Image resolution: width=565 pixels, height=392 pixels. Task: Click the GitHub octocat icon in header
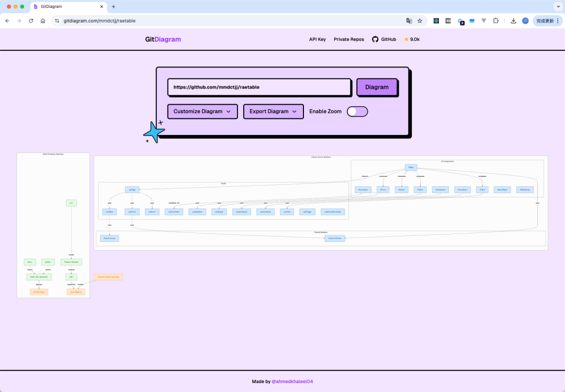(x=375, y=39)
